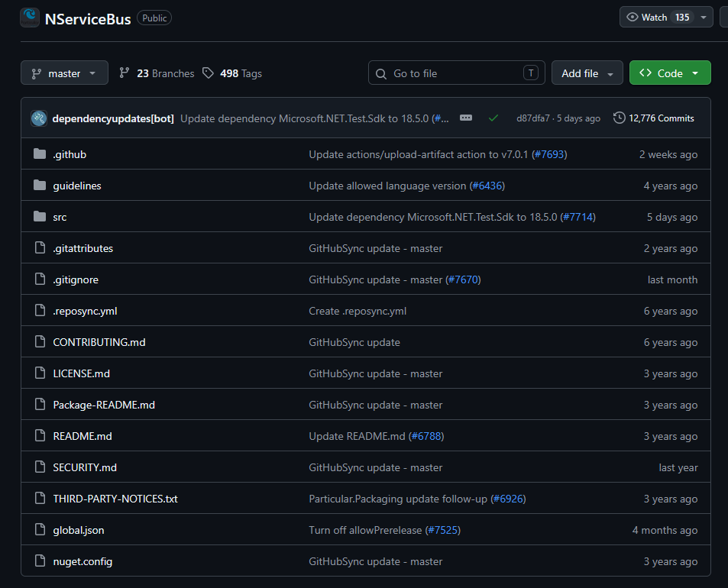The height and width of the screenshot is (588, 728).
Task: Click the folder icon for guidelines
Action: tap(40, 185)
